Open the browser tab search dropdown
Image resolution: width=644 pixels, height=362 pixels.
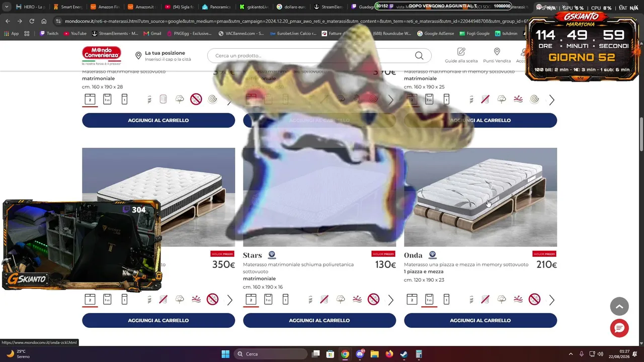tap(7, 7)
